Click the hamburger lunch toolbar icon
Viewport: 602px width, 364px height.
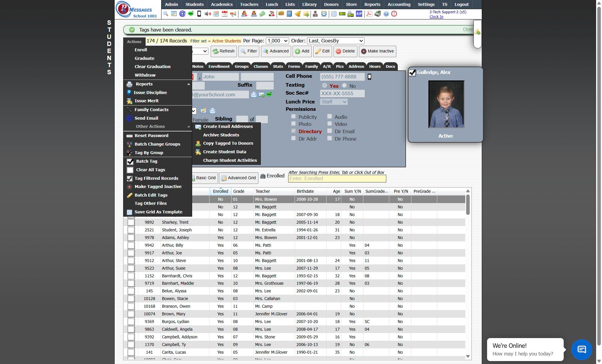point(281,14)
